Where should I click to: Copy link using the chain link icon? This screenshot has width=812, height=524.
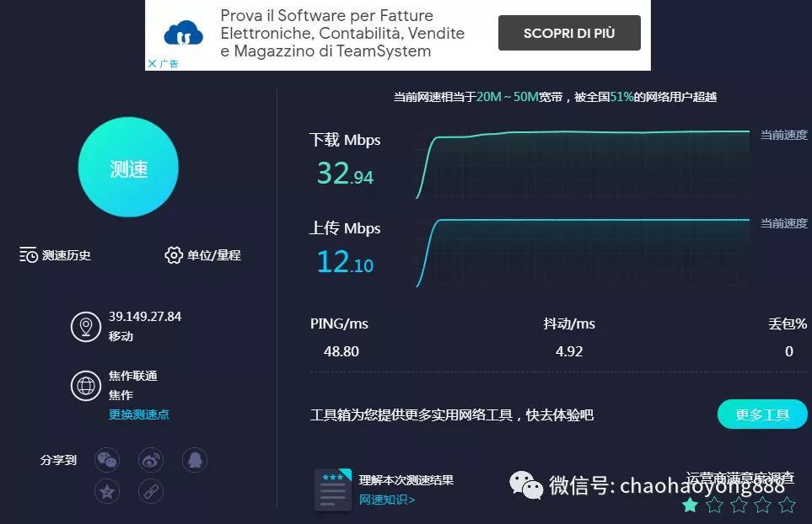pyautogui.click(x=150, y=491)
